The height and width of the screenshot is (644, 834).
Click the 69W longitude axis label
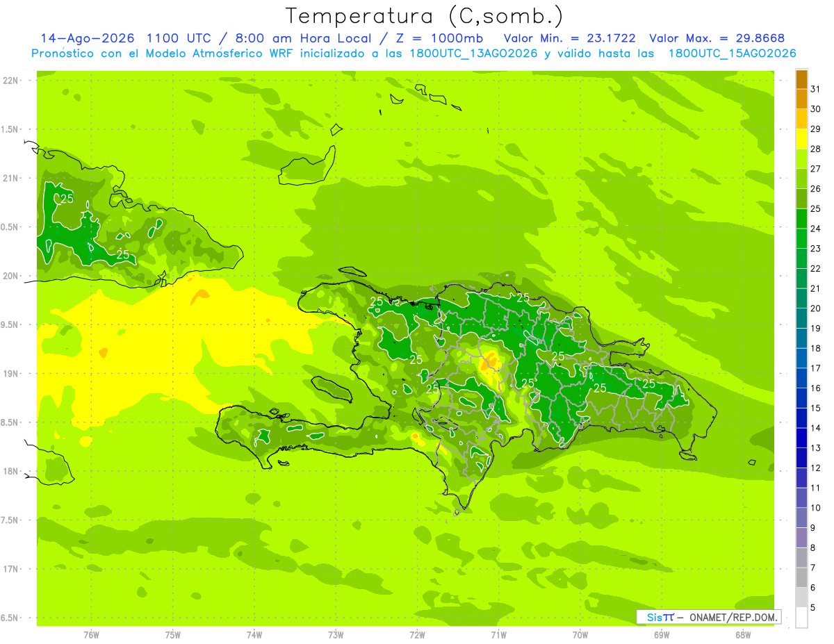[662, 635]
